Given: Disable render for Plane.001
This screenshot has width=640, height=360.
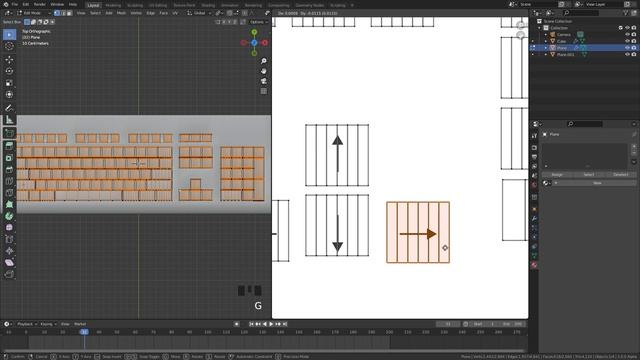Looking at the screenshot, I should pos(634,54).
